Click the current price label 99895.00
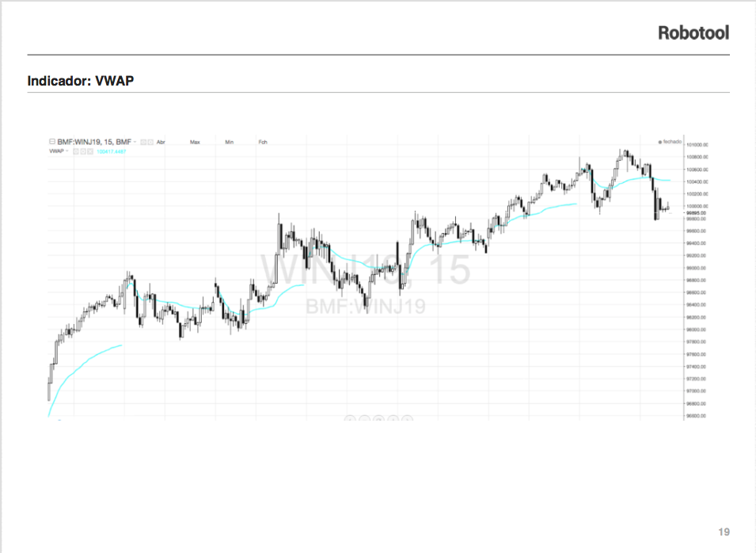The image size is (756, 553). 697,213
